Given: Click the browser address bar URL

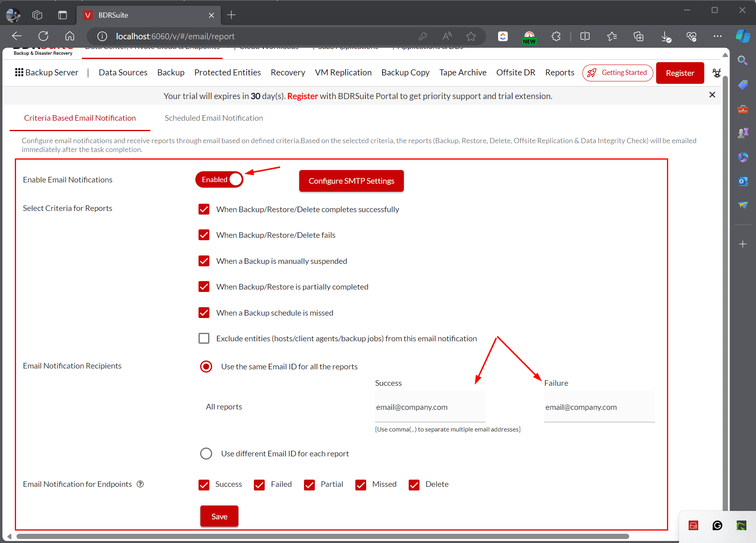Looking at the screenshot, I should (x=175, y=36).
